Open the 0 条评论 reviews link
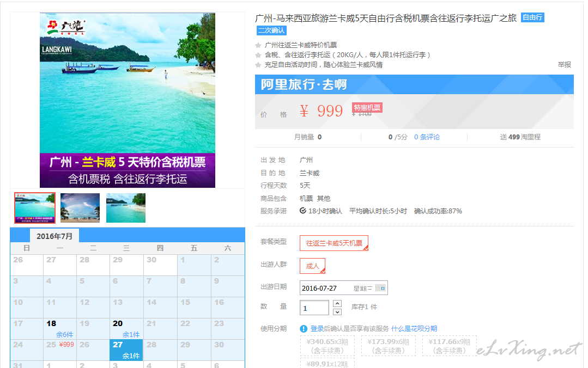 [427, 137]
